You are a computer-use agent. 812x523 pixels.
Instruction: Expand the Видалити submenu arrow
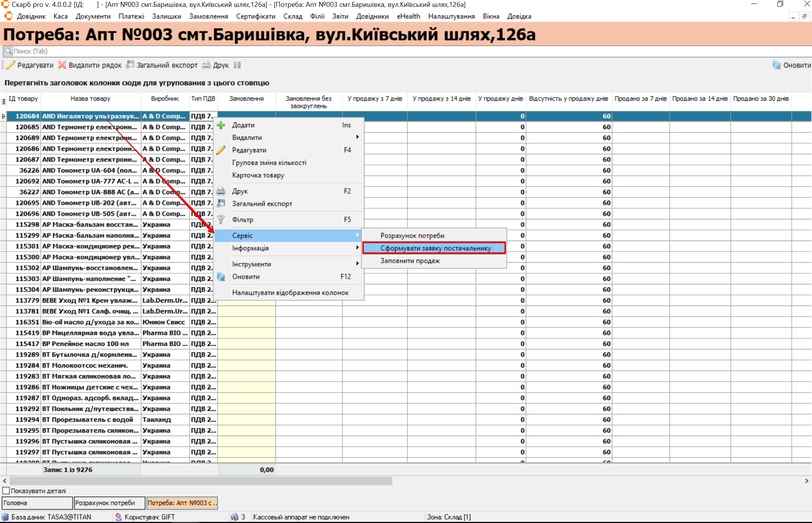pyautogui.click(x=357, y=137)
